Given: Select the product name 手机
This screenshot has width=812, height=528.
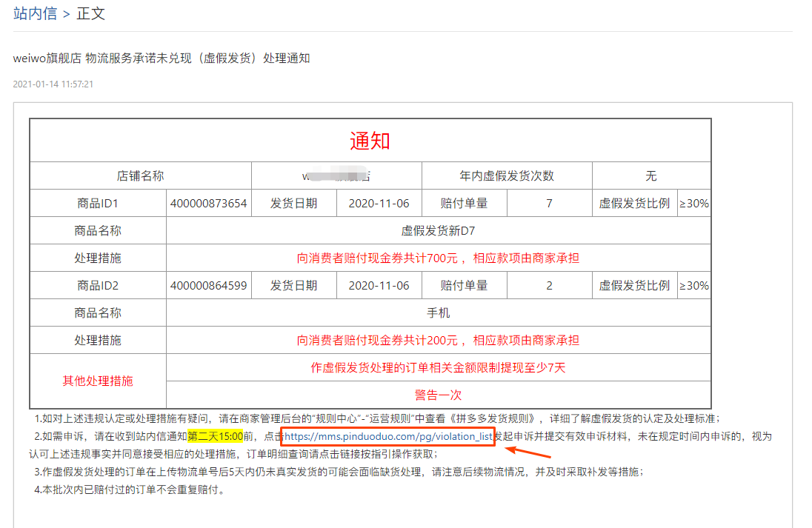Looking at the screenshot, I should 438,313.
